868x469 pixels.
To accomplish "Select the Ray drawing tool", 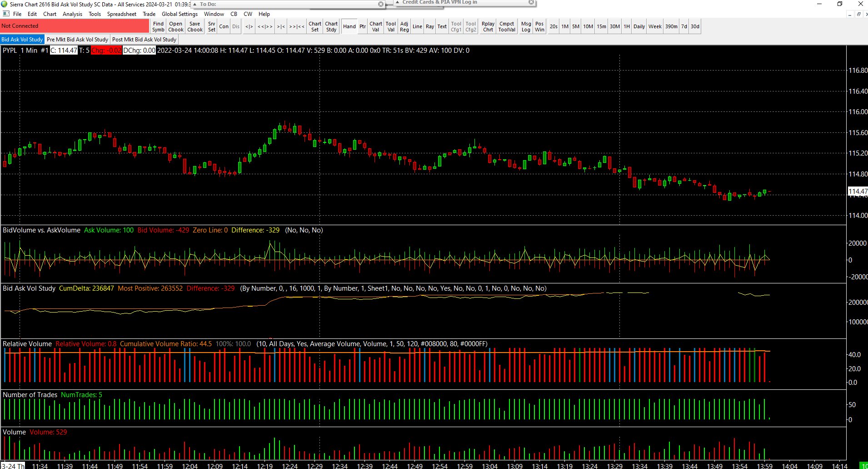I will 430,26.
